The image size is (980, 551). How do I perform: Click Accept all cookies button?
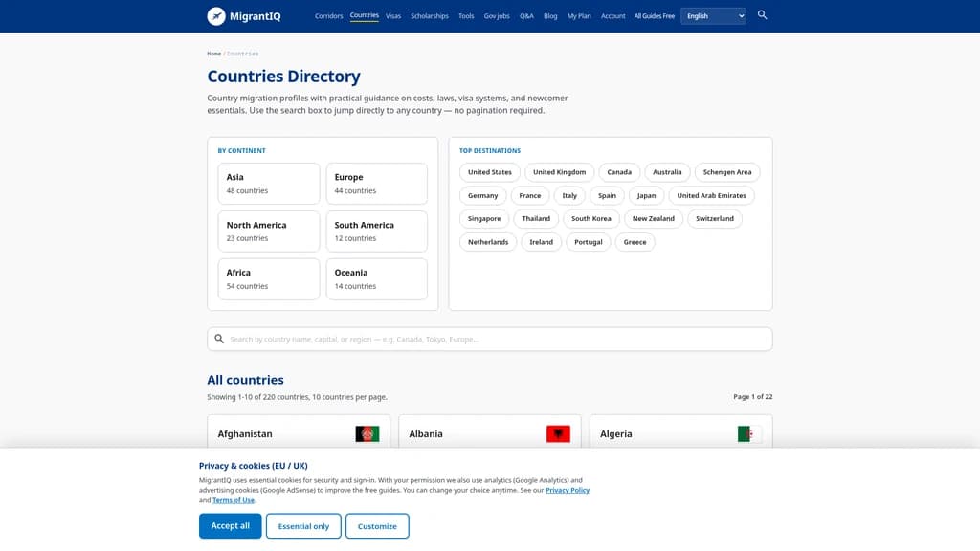click(x=231, y=526)
